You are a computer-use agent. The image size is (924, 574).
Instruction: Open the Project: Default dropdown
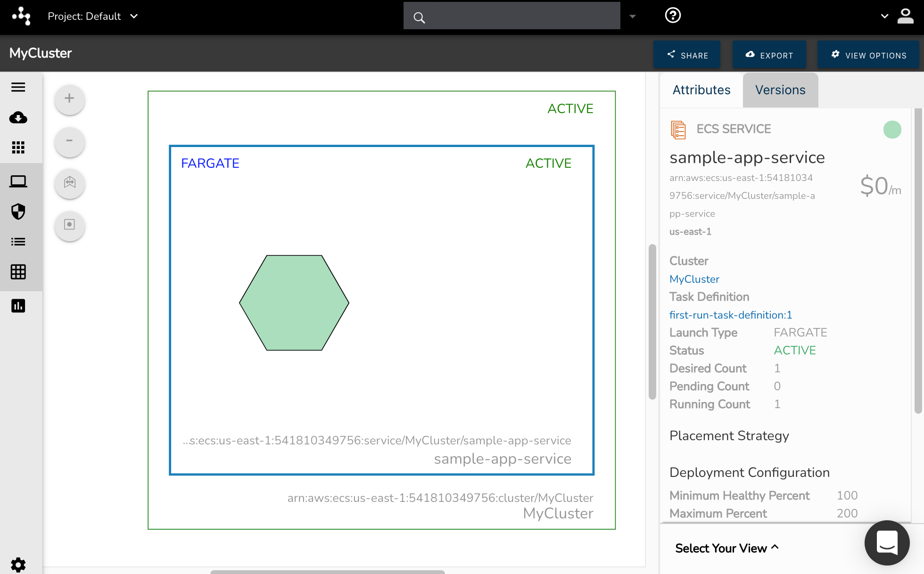tap(93, 16)
